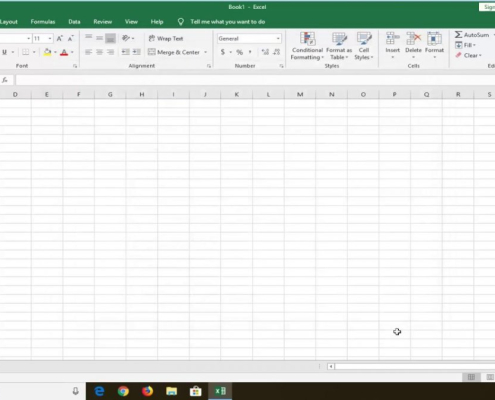Switch to Normal view in status bar
The height and width of the screenshot is (400, 495).
(x=471, y=377)
